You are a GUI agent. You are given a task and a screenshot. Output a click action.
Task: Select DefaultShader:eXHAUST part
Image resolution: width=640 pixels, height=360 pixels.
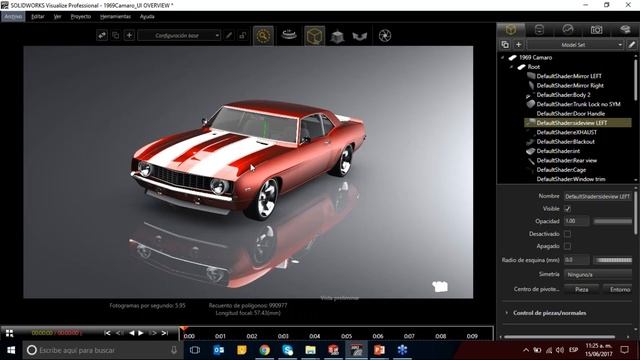coord(567,132)
